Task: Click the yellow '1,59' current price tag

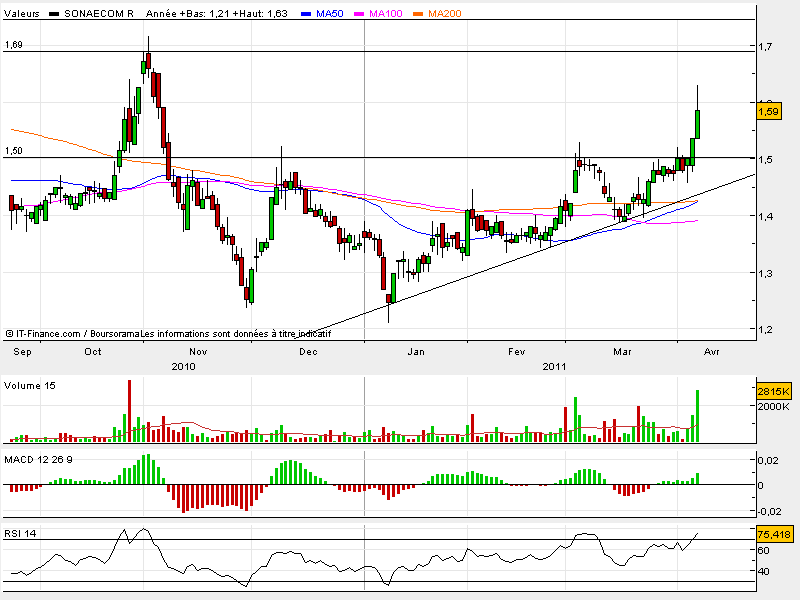Action: [x=768, y=111]
